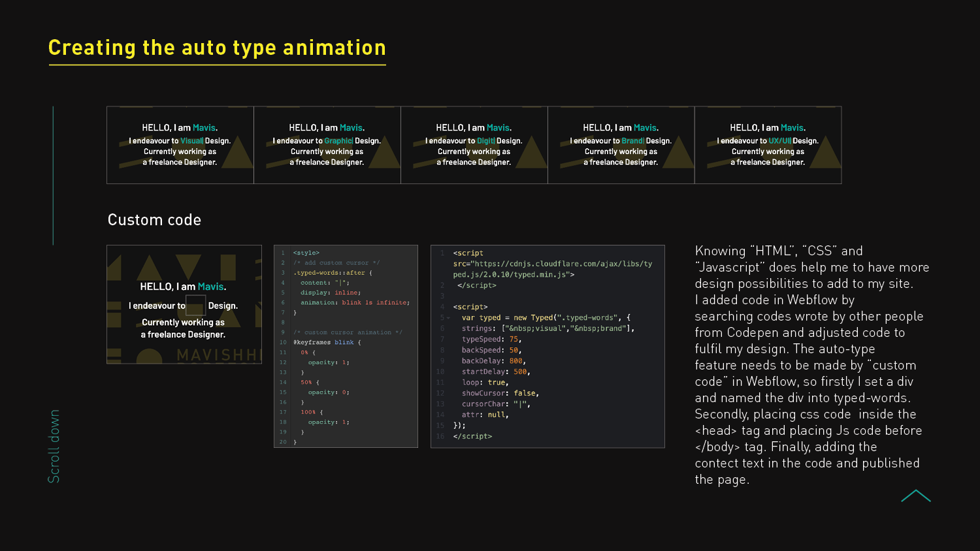
Task: Open the preview frame showing "Brand" Design
Action: (621, 145)
